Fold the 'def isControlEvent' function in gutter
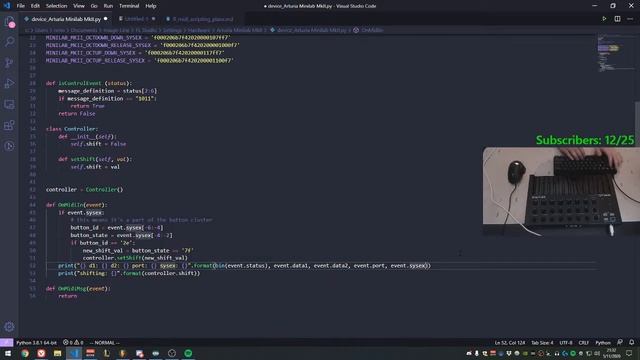Viewport: 640px width, 360px height. 41,83
